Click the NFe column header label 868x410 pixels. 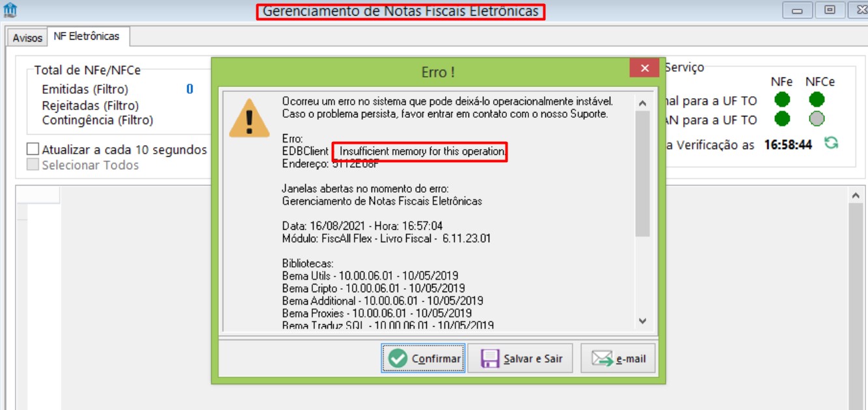click(x=781, y=82)
